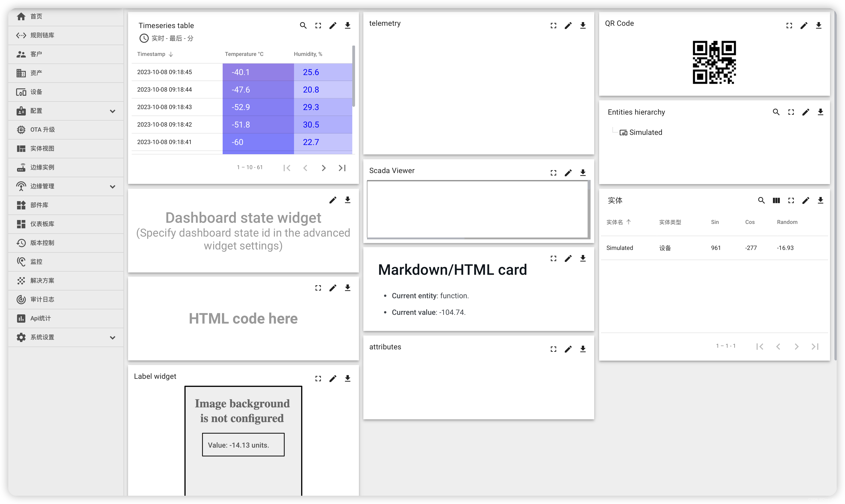The image size is (845, 504).
Task: Edit the Scada Viewer widget
Action: point(568,173)
